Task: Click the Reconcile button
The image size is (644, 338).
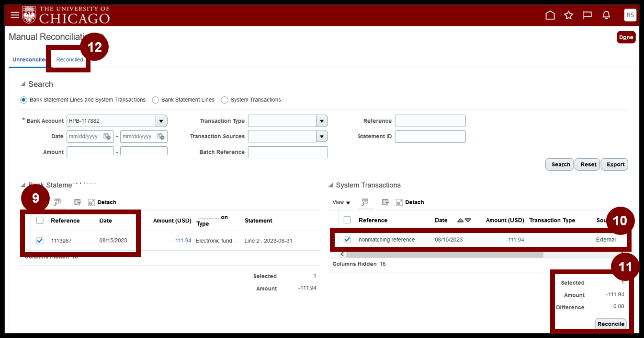Action: tap(611, 324)
